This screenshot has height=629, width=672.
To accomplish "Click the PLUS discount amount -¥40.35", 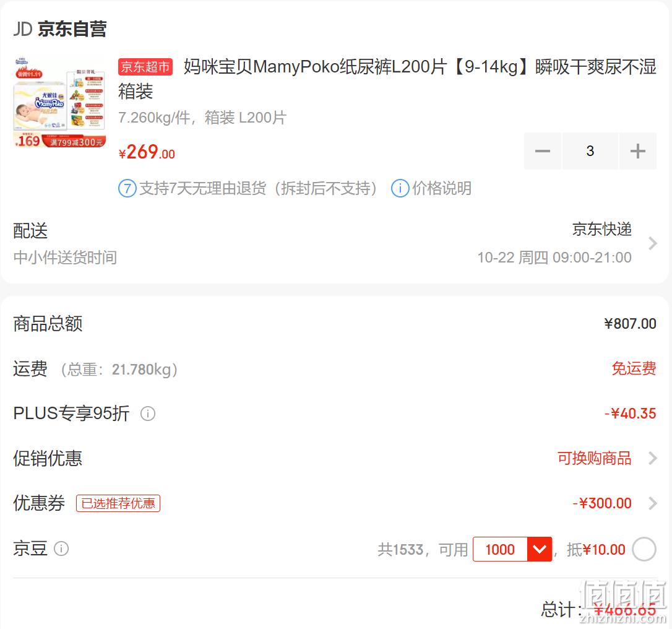I will (630, 414).
